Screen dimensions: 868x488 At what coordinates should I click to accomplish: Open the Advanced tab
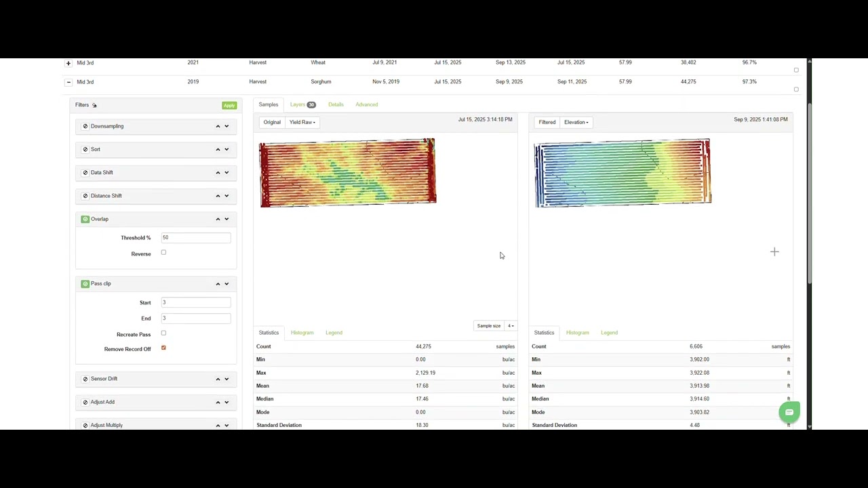(367, 104)
